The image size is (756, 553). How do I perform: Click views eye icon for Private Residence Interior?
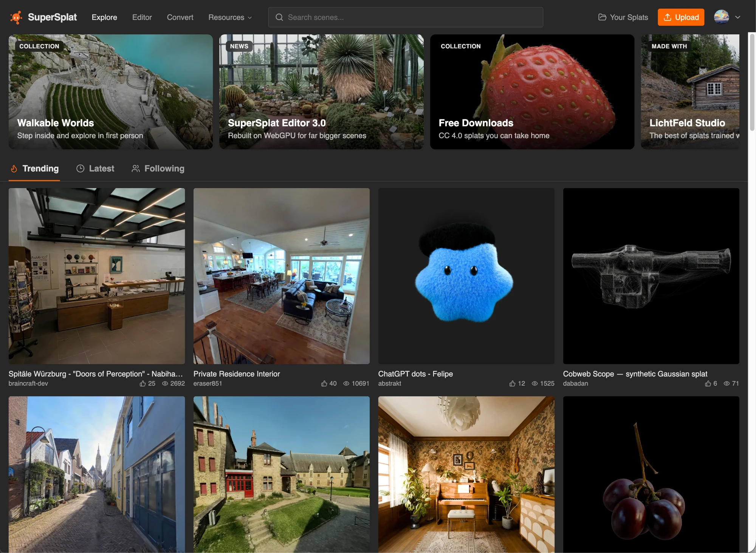point(346,384)
